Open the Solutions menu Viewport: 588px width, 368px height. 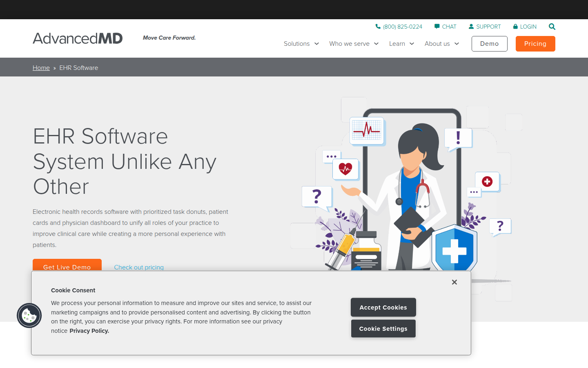tap(297, 44)
